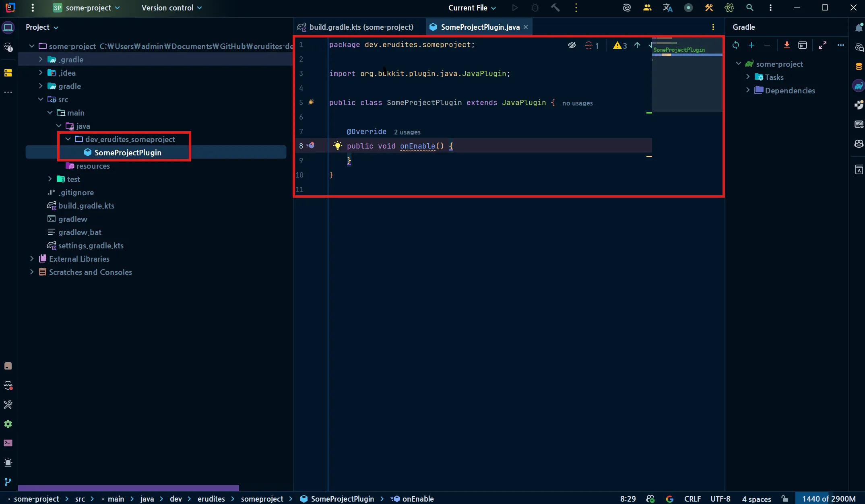The image size is (865, 504).
Task: Expand the External Libraries node
Action: [x=32, y=259]
